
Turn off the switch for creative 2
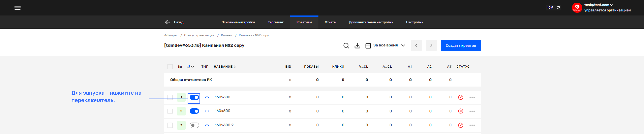[x=194, y=111]
